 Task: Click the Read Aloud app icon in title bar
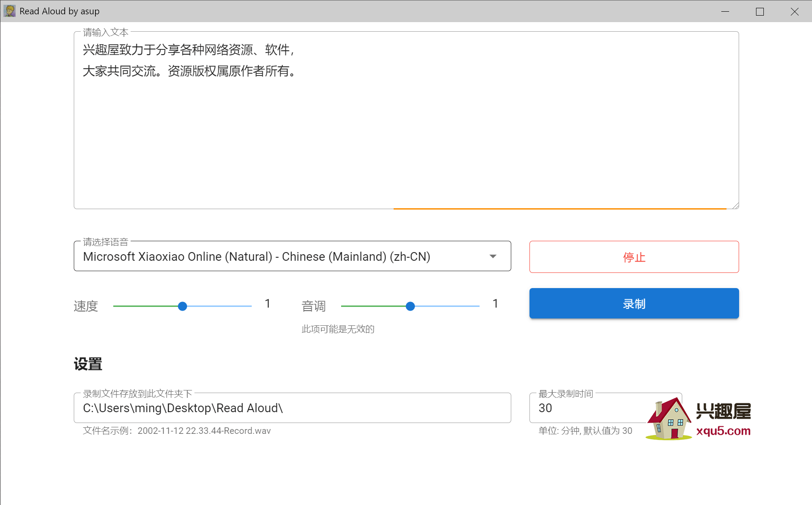[10, 11]
